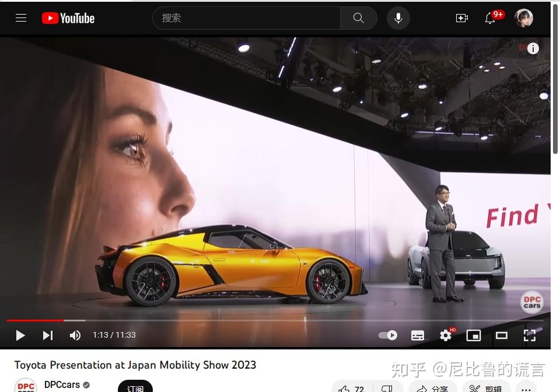Toggle the autoplay switch
The width and height of the screenshot is (560, 392).
pyautogui.click(x=388, y=335)
